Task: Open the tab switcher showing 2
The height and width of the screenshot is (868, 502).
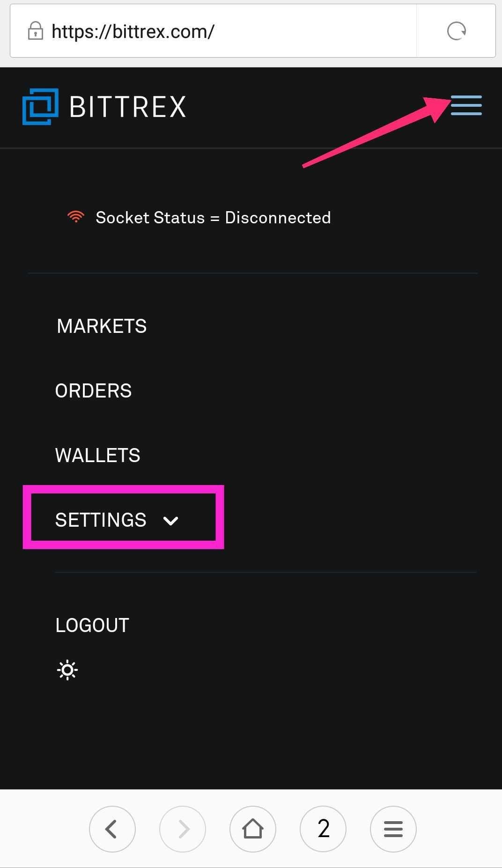Action: 323,829
